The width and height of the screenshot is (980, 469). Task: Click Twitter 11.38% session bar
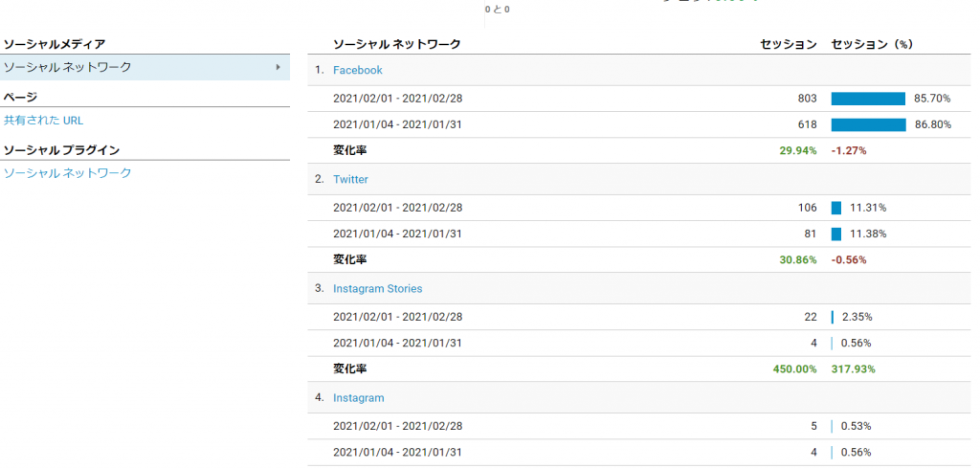tap(836, 234)
